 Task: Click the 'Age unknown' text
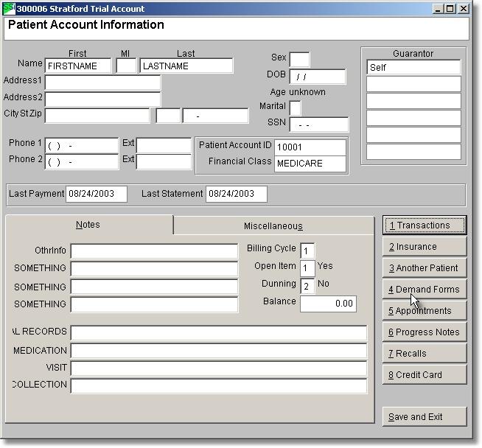click(x=298, y=92)
